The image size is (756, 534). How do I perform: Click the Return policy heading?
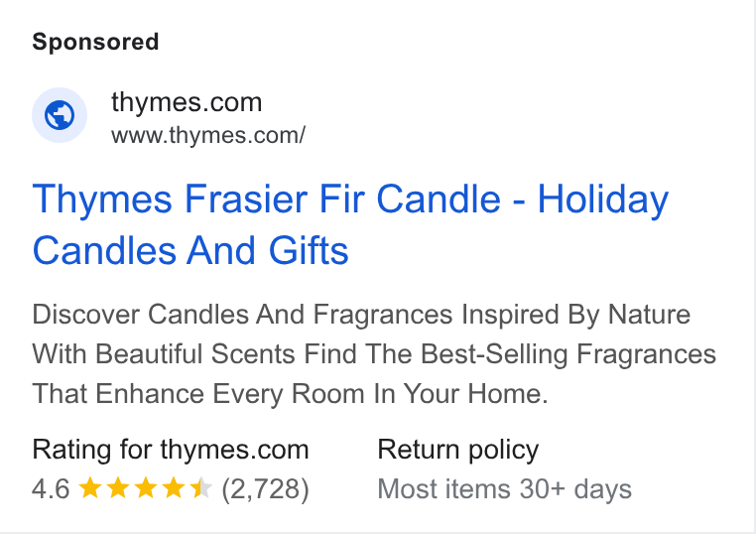[458, 450]
